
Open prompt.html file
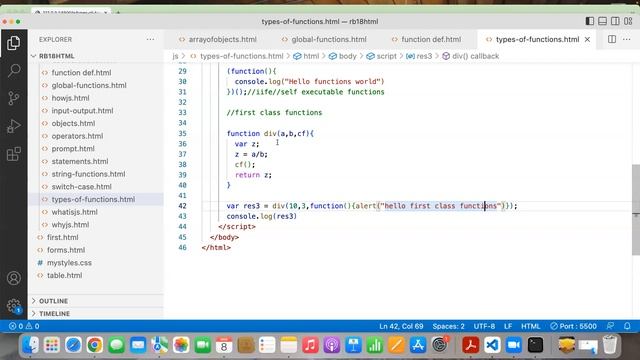[73, 148]
